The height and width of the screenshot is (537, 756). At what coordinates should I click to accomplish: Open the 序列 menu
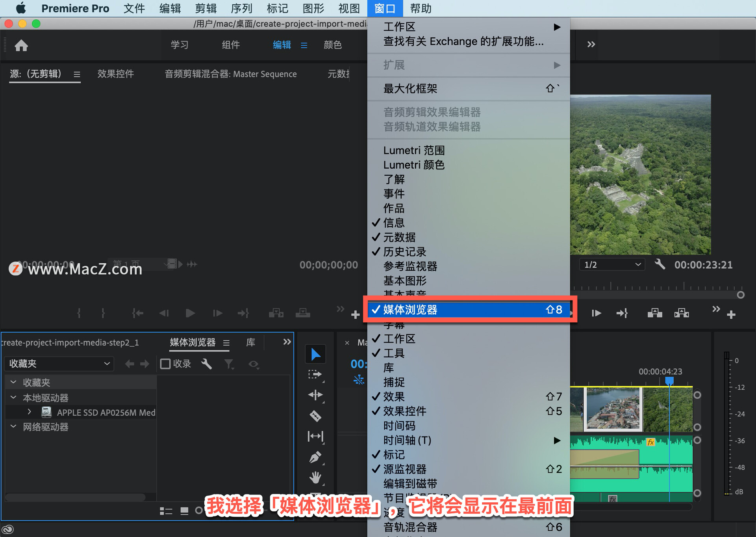[x=241, y=8]
